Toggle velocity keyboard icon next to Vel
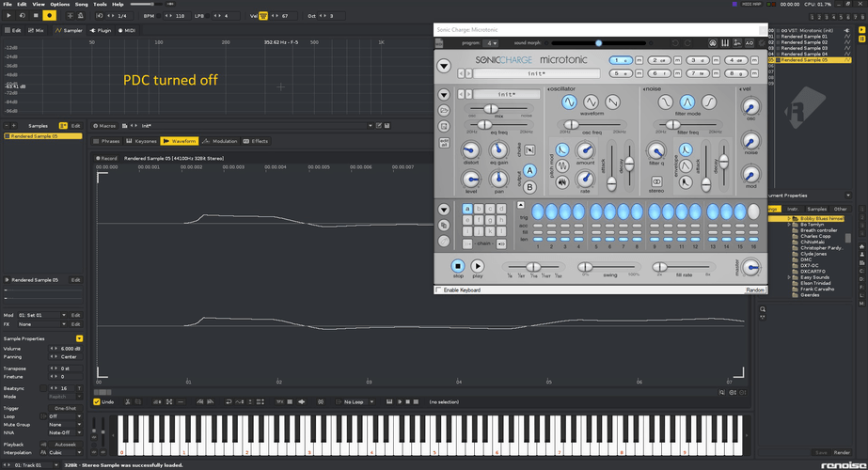Screen dimensions: 868x470 click(263, 16)
